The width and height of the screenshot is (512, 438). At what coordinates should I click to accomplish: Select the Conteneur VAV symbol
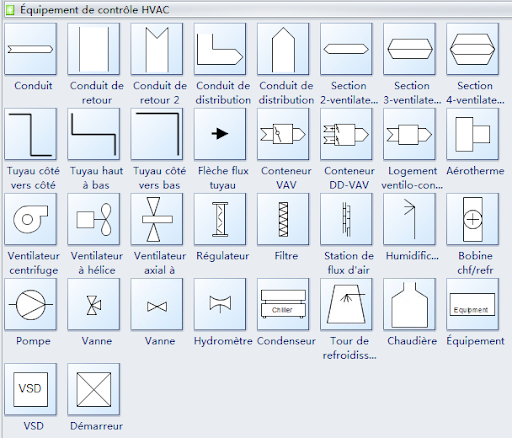(x=283, y=134)
